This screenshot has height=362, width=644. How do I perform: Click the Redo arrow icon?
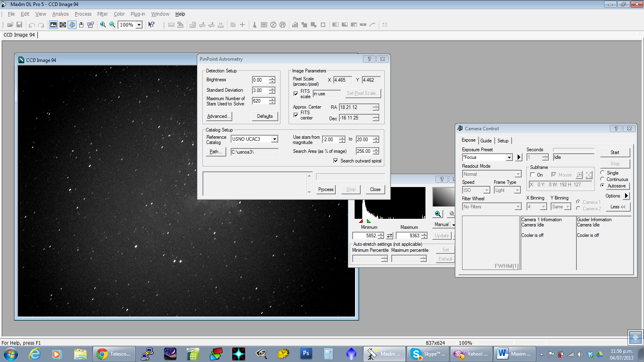(41, 25)
